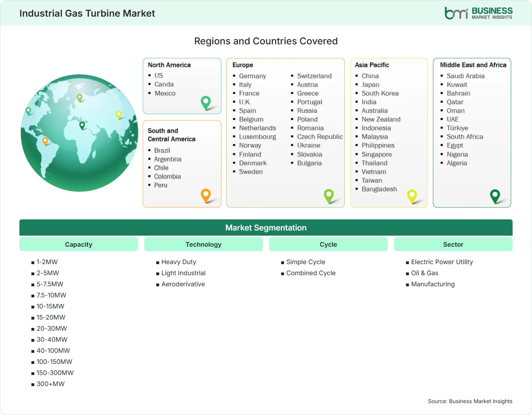Viewport: 532px width, 415px height.
Task: Click the Business Market Insights logo
Action: click(x=478, y=13)
